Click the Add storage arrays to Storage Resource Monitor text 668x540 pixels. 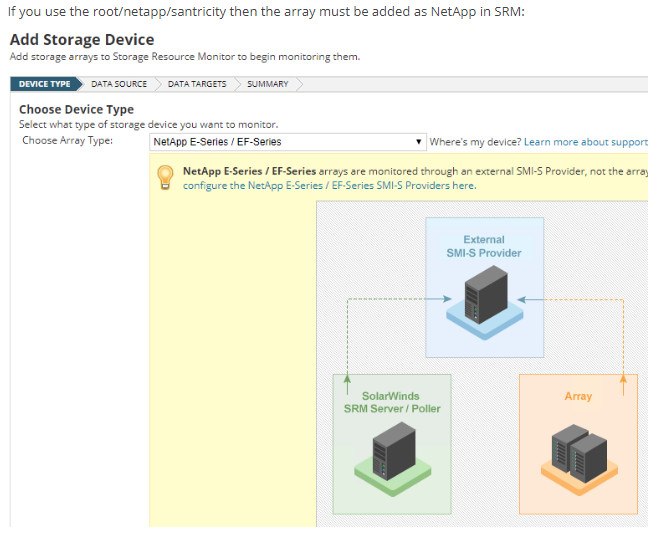185,57
